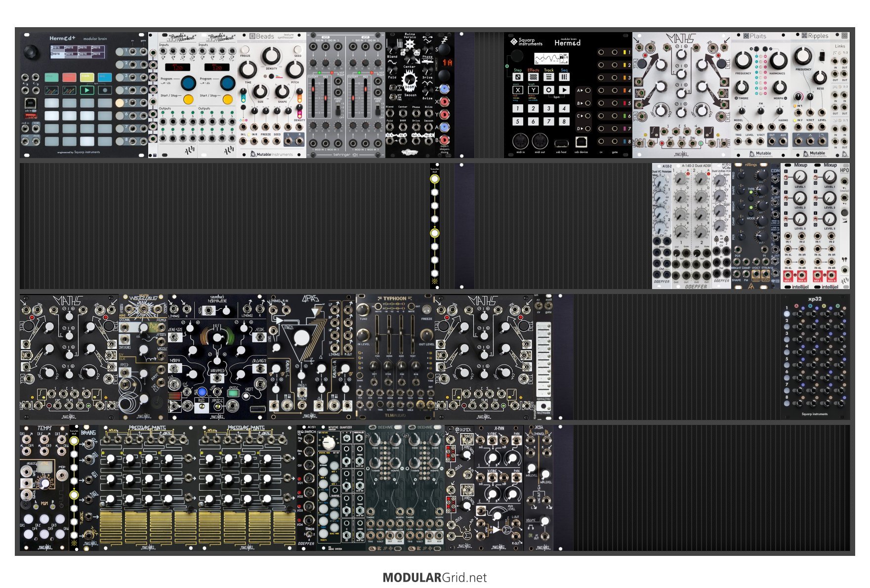The width and height of the screenshot is (870, 588).
Task: Click the nRings module panel
Action: (x=751, y=226)
